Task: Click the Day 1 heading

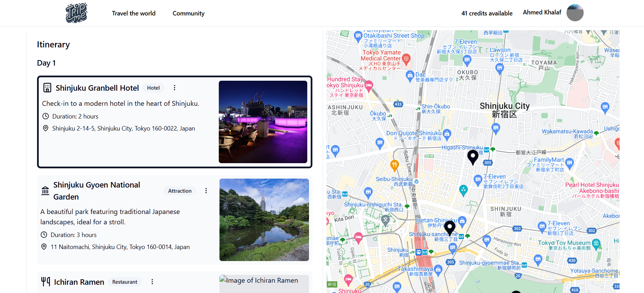Action: tap(46, 63)
